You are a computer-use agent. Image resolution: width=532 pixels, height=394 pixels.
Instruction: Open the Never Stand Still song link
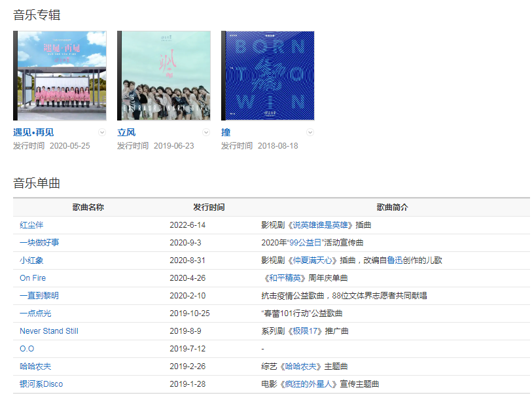tap(49, 331)
